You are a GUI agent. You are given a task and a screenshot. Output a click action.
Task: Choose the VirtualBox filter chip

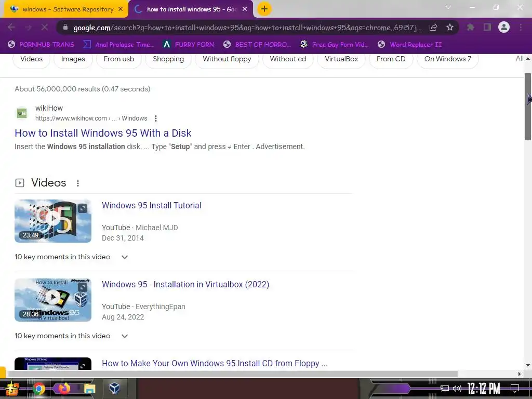(x=341, y=59)
